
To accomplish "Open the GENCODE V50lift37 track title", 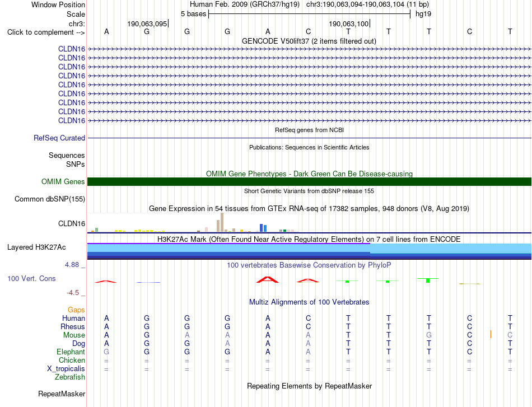I will point(309,41).
